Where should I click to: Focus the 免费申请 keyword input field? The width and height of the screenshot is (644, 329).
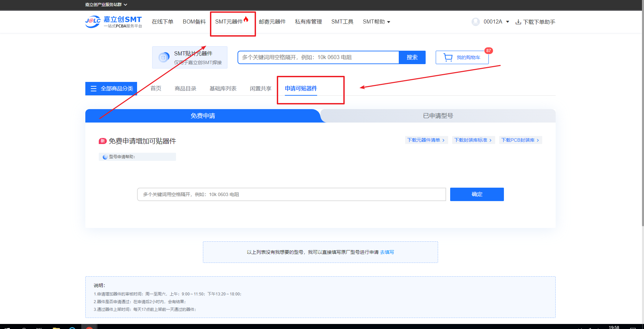tap(291, 194)
